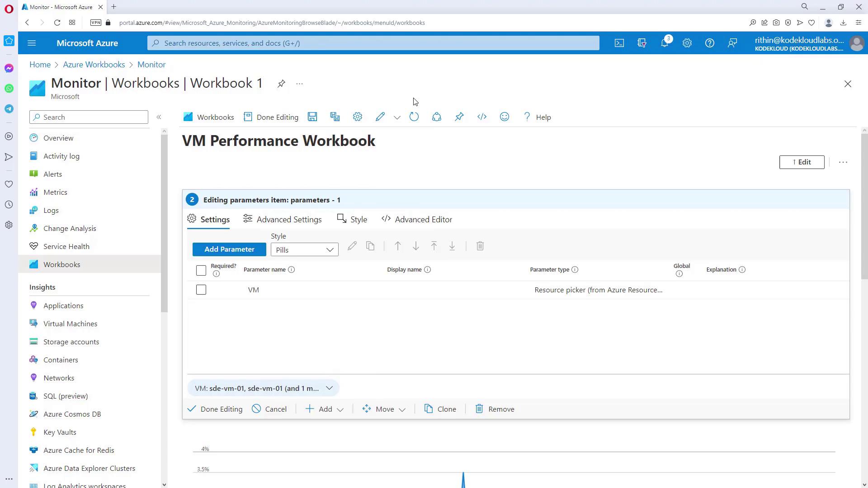Click the Add Parameter button
Image resolution: width=868 pixels, height=488 pixels.
tap(229, 249)
